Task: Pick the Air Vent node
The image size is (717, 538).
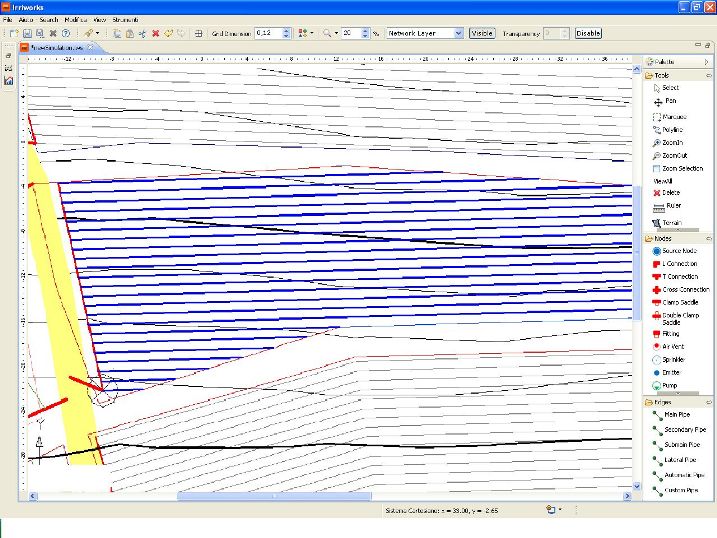Action: (x=673, y=345)
